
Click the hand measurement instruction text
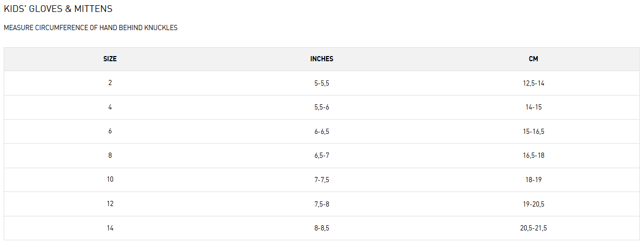[91, 28]
